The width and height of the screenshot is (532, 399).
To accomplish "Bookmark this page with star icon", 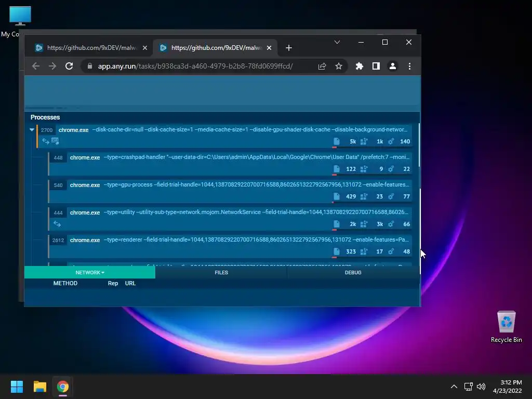I will [339, 66].
